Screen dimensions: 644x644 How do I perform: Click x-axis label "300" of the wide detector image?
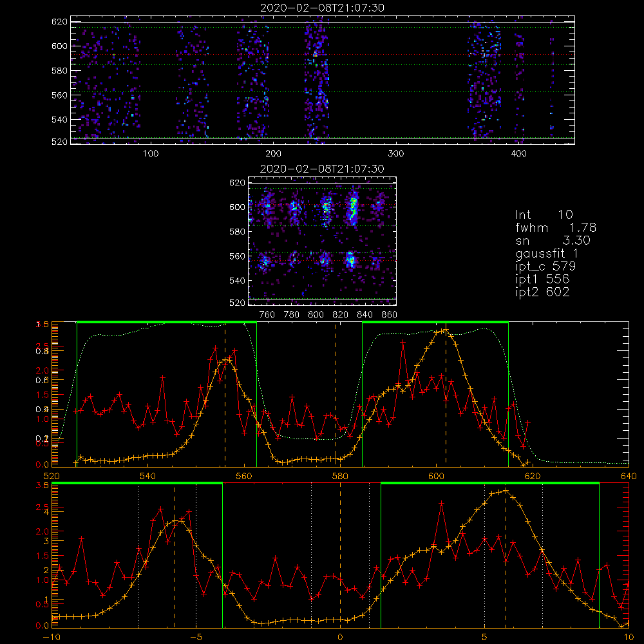click(x=396, y=154)
